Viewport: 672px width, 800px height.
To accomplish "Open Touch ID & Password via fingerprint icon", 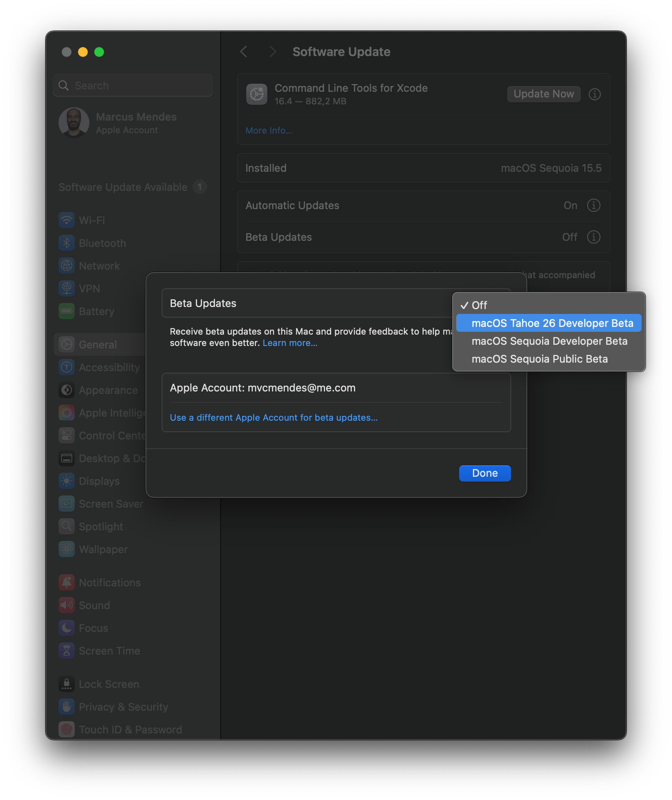I will 67,729.
